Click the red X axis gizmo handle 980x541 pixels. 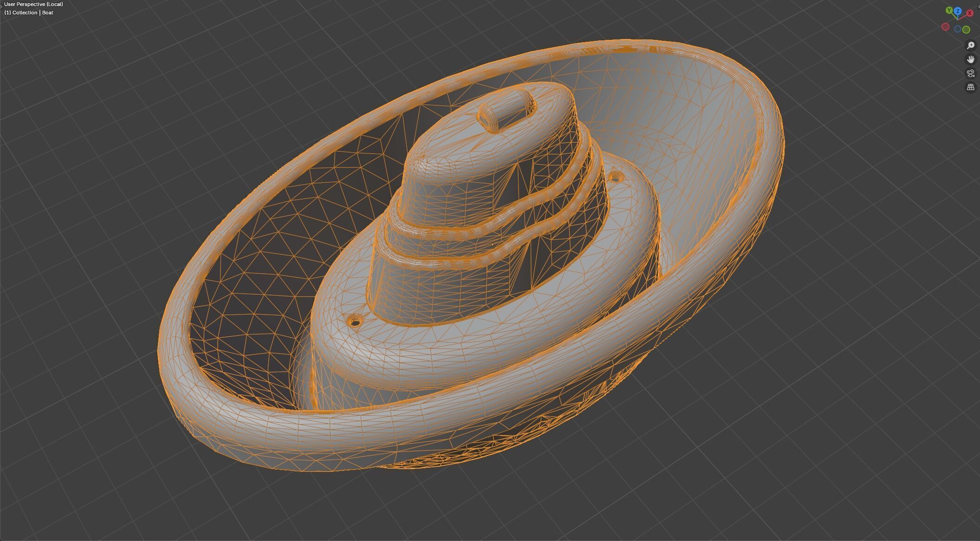click(969, 13)
